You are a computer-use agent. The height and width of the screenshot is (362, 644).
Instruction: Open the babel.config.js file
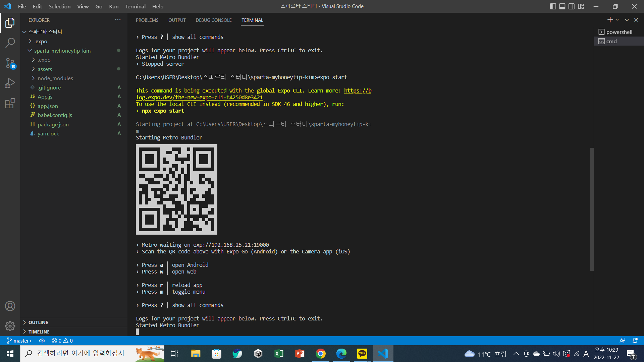click(x=74, y=115)
